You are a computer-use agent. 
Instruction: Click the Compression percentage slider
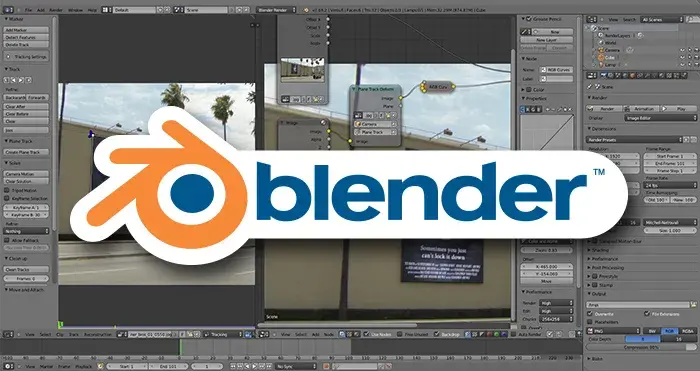(x=642, y=347)
